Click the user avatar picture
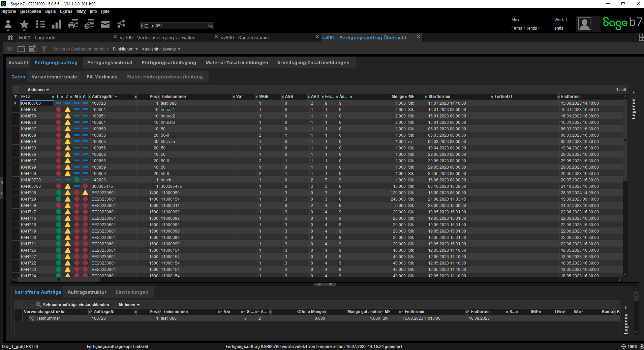Viewport: 644px width, 350px height. (x=584, y=24)
